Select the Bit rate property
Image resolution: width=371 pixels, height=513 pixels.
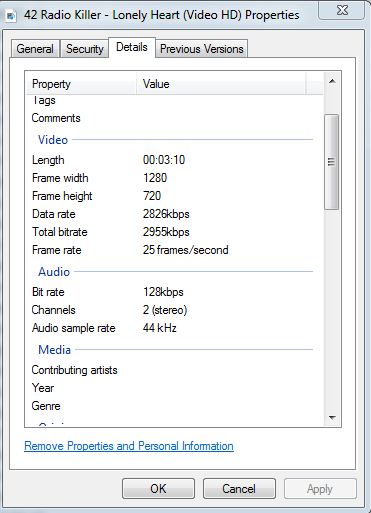(48, 292)
